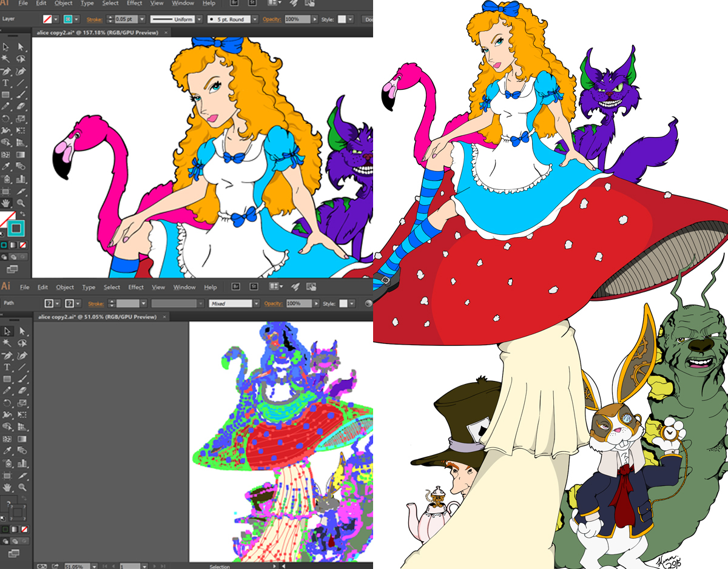Viewport: 728px width, 569px height.
Task: Change screen mode in top window toolbox
Action: 12,269
